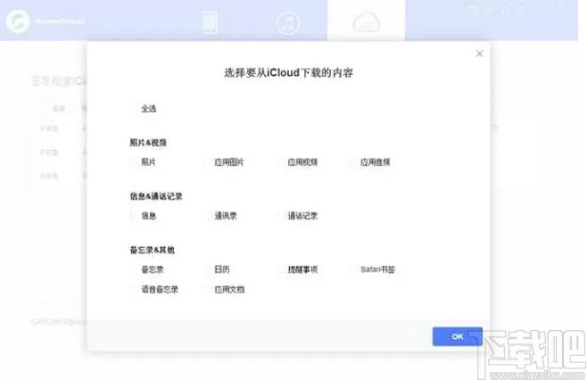Screen dimensions: 588x380
Task: Switch to the device recovery tab
Action: point(210,22)
